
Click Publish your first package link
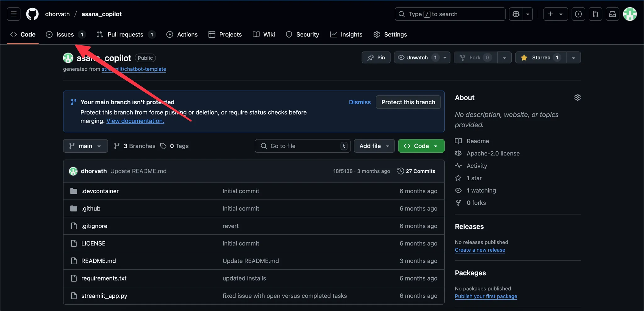click(x=486, y=296)
